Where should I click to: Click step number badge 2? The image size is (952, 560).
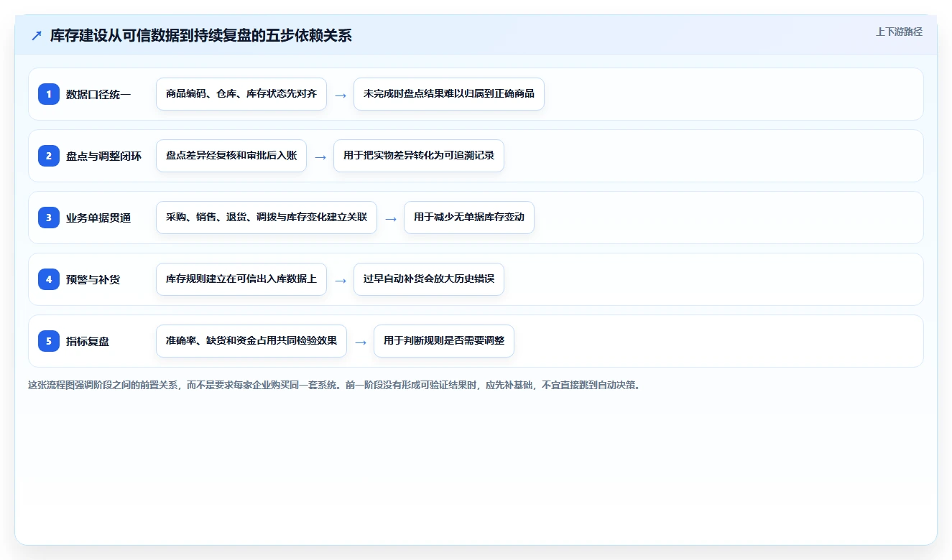pyautogui.click(x=49, y=156)
